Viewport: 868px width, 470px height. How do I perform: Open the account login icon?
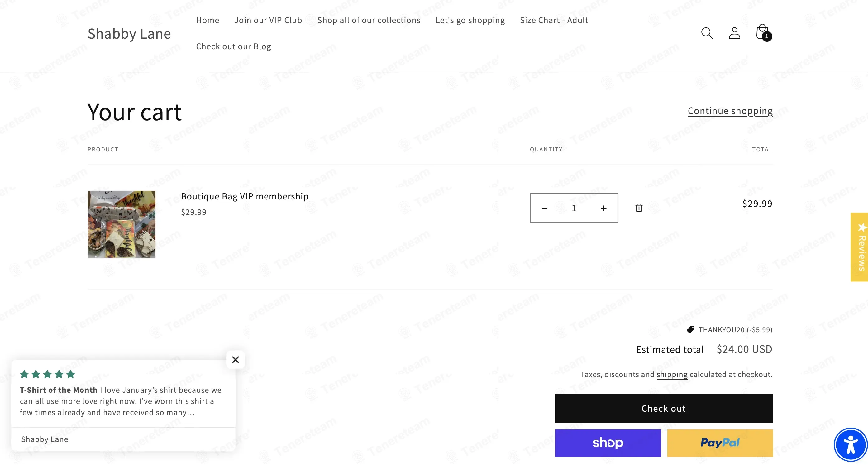pyautogui.click(x=734, y=33)
